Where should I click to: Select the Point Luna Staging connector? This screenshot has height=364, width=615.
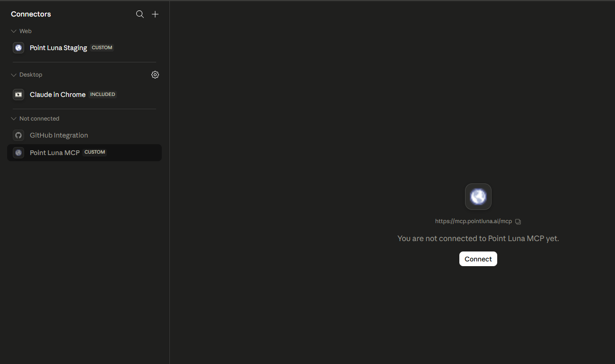pyautogui.click(x=84, y=48)
